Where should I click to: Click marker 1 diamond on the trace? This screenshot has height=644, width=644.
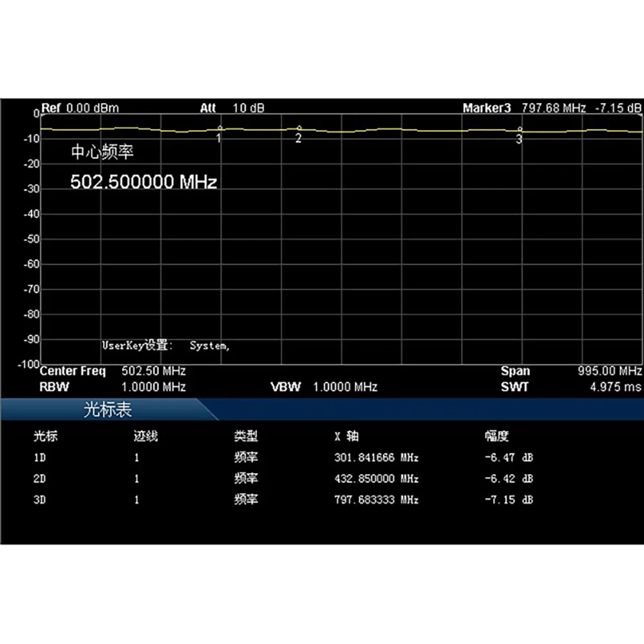[x=220, y=128]
